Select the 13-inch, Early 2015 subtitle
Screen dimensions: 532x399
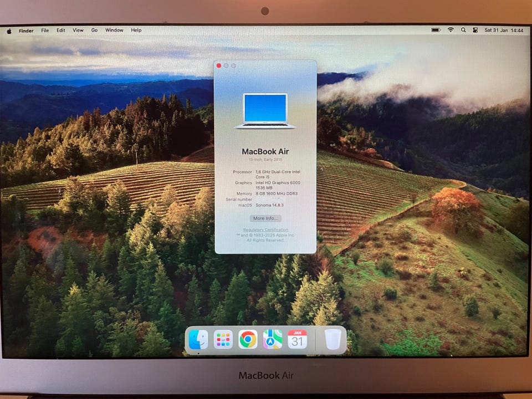tap(265, 160)
